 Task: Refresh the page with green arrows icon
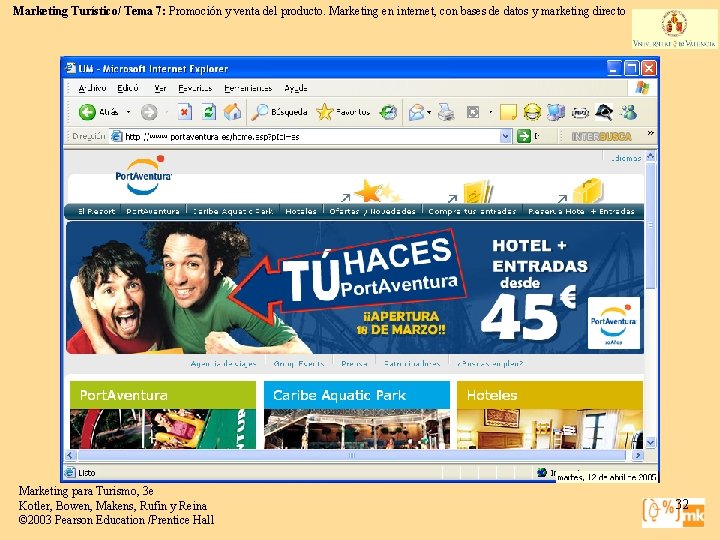pos(209,112)
